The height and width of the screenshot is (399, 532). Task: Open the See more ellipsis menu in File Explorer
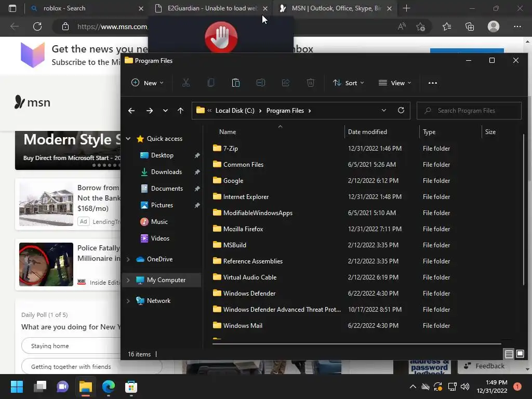(x=433, y=83)
